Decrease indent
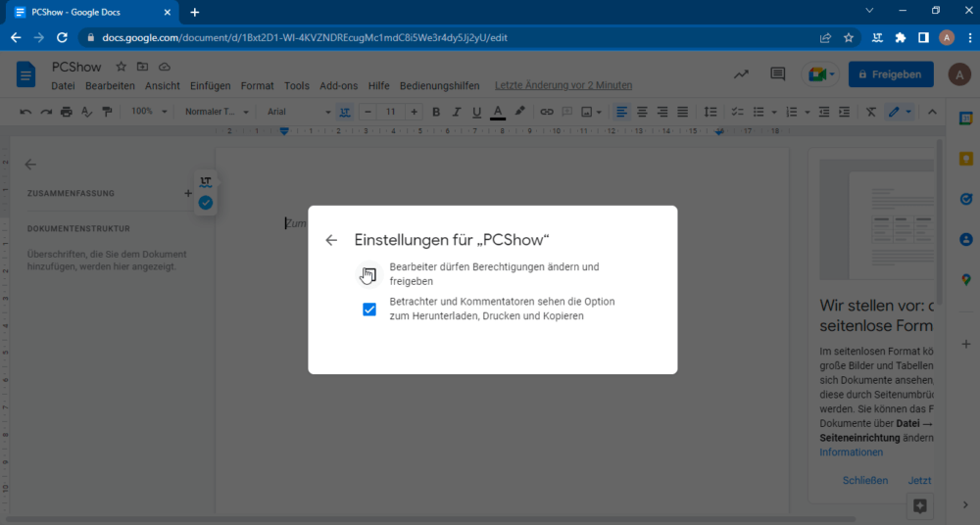 pyautogui.click(x=824, y=112)
